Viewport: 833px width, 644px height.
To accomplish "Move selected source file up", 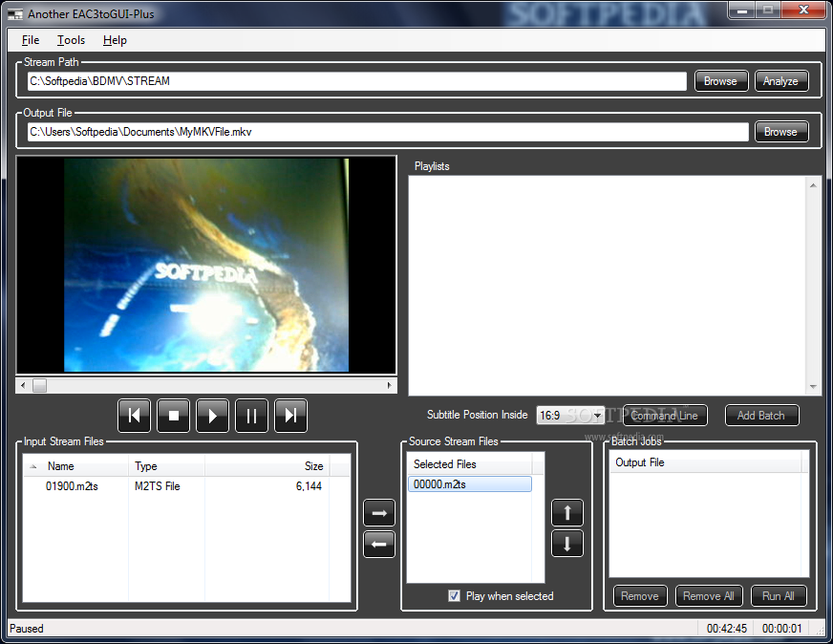I will (x=567, y=513).
